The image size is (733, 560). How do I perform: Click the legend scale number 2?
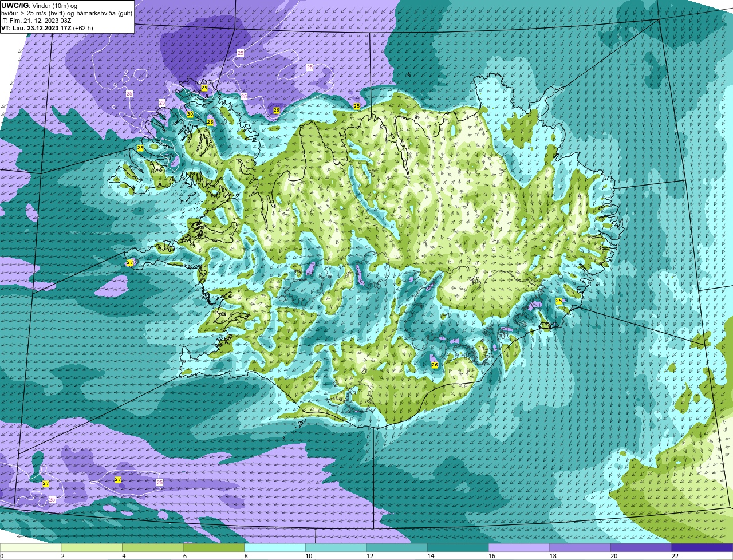pos(62,556)
